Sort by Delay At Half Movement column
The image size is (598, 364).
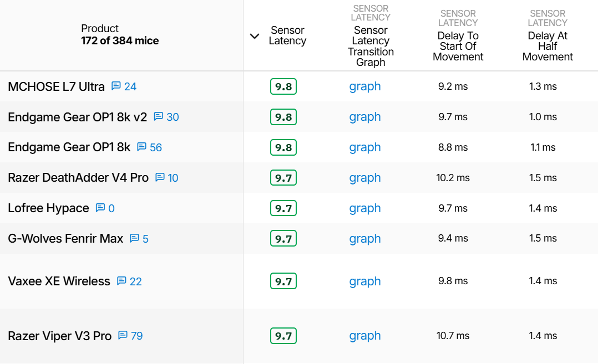[x=548, y=46]
